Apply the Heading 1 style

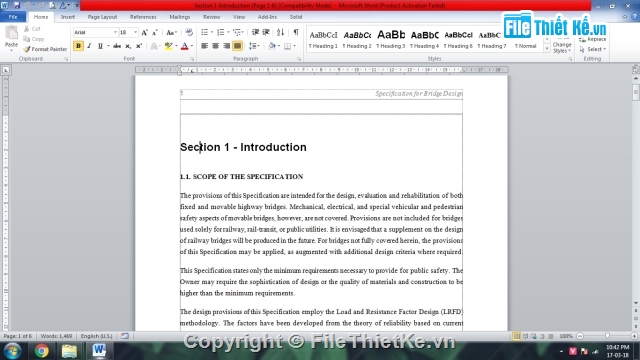click(323, 40)
